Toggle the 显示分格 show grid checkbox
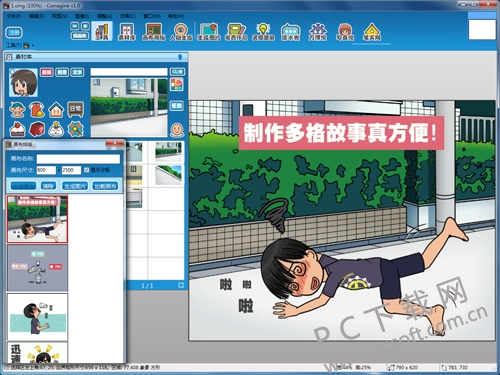500x375 pixels. click(x=87, y=170)
